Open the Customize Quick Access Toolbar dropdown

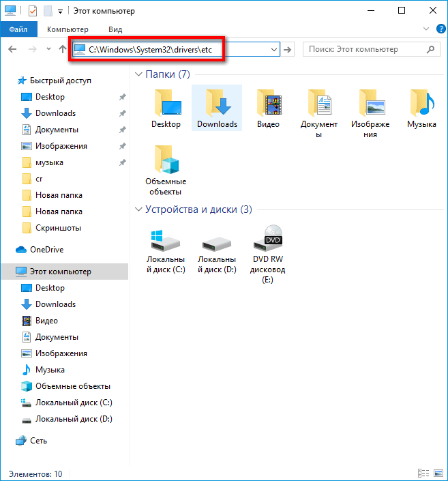click(x=61, y=12)
